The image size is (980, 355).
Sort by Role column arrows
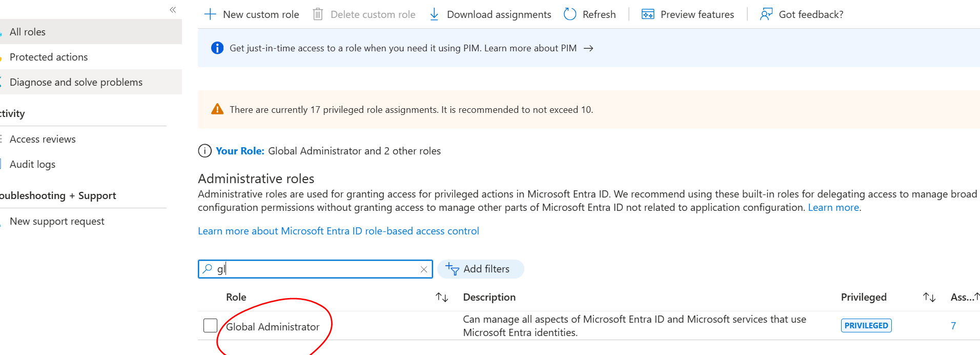click(442, 297)
